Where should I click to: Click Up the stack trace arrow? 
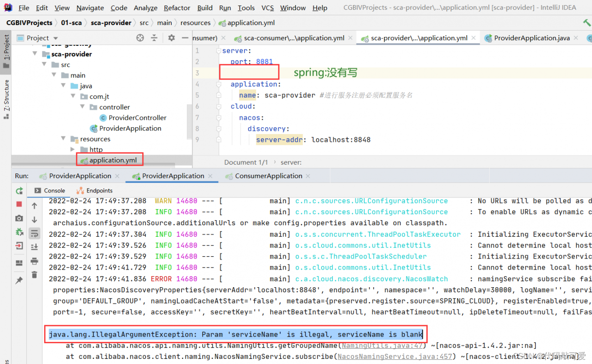(x=34, y=206)
